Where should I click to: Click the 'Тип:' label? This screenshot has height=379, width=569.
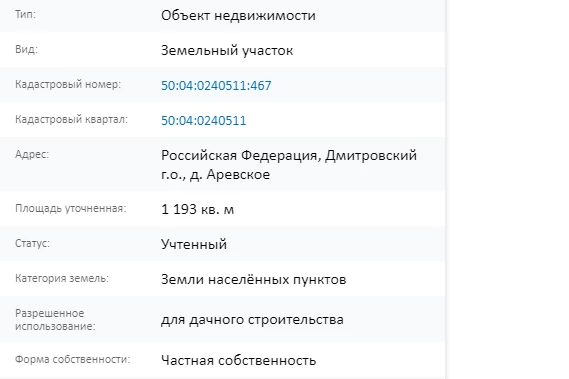tap(25, 14)
